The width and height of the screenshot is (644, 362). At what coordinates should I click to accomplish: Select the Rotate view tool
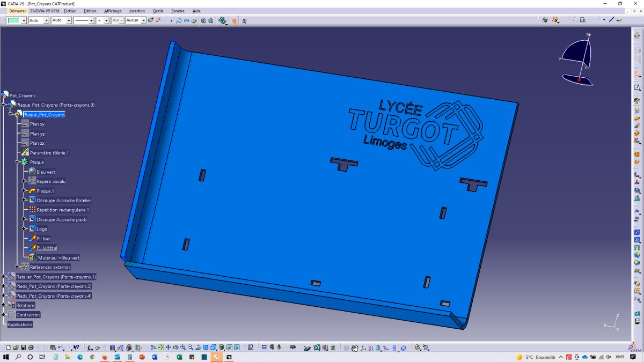[x=175, y=348]
